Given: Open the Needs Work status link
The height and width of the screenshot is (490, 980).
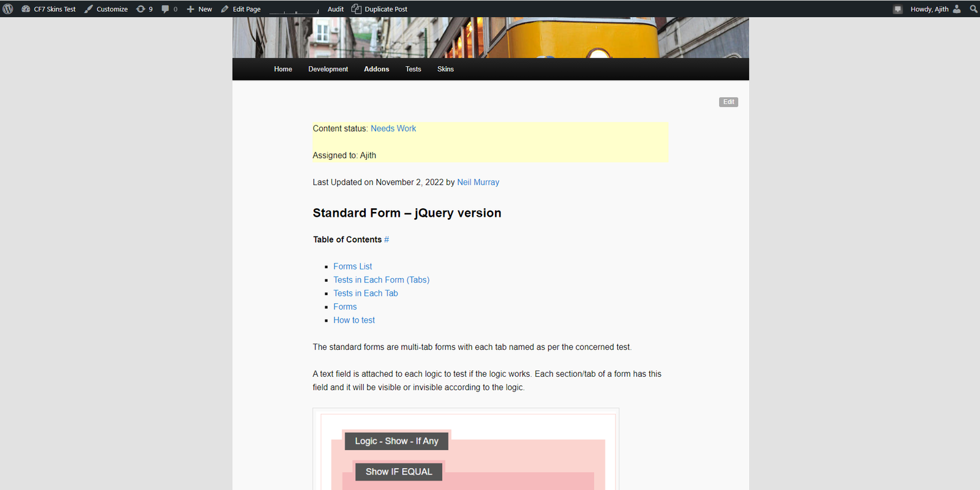Looking at the screenshot, I should 393,129.
